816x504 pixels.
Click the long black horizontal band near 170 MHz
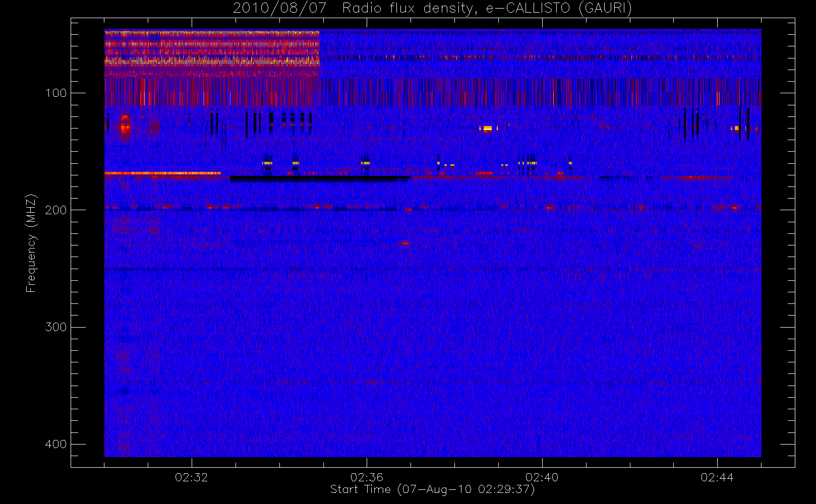click(321, 178)
